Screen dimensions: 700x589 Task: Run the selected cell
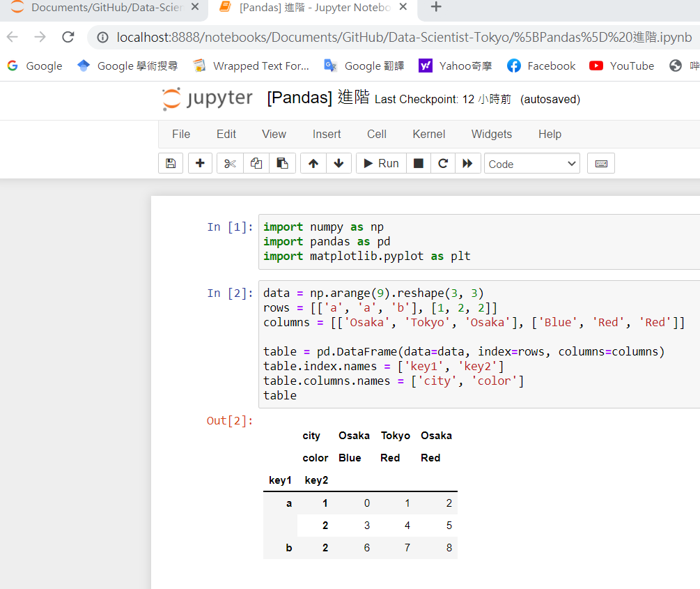click(380, 162)
